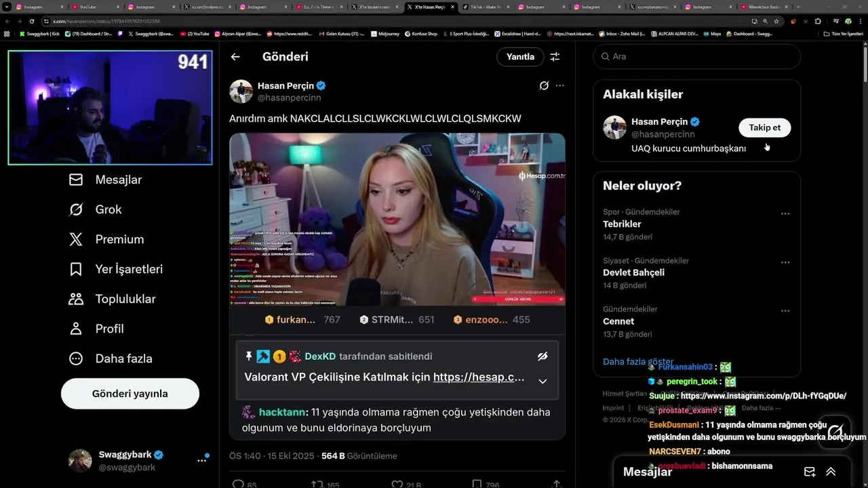The height and width of the screenshot is (488, 868).
Task: Open the (2) YouTube bookmark
Action: coord(195,33)
